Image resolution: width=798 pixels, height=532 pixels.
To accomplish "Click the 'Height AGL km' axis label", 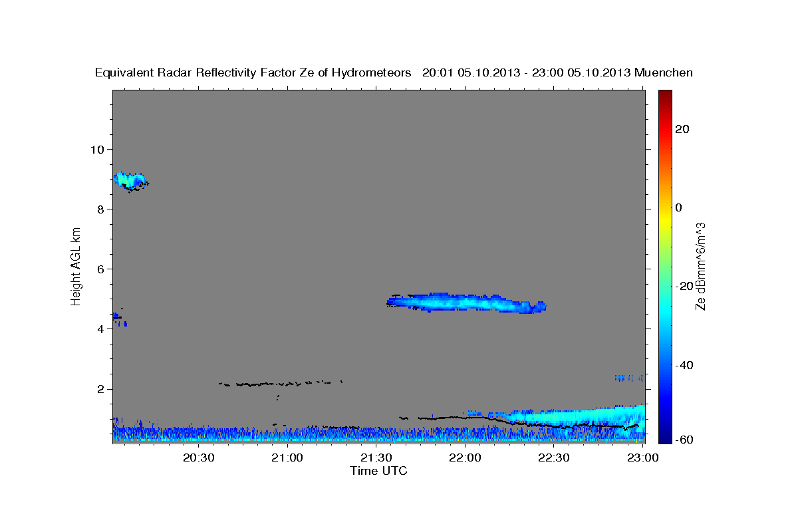I will (76, 267).
